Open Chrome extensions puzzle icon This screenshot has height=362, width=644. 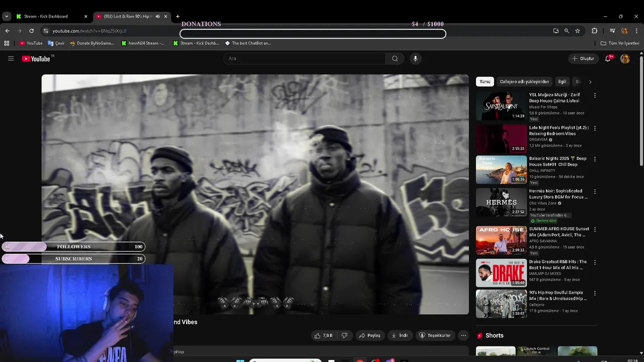[x=594, y=31]
